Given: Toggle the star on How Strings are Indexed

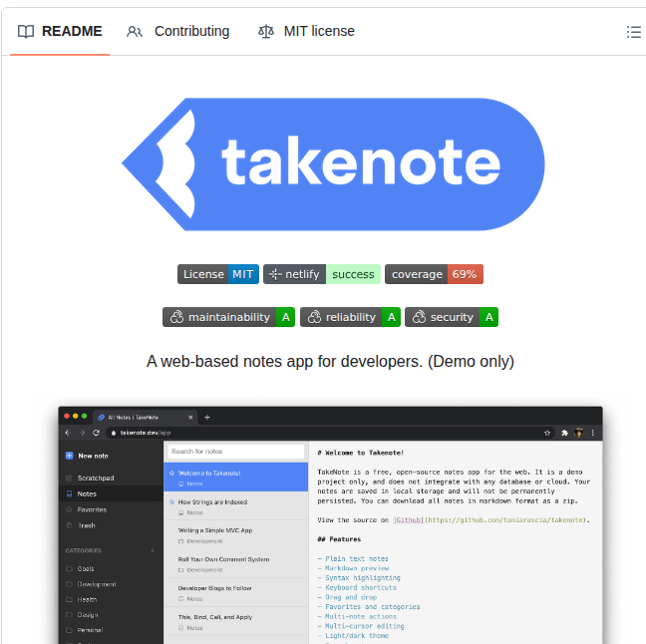Looking at the screenshot, I should (x=172, y=501).
